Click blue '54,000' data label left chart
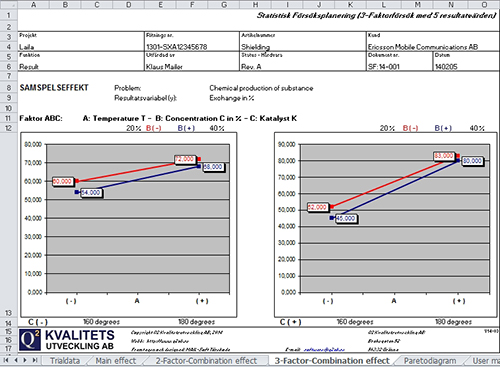This screenshot has height=367, width=500. [x=91, y=193]
